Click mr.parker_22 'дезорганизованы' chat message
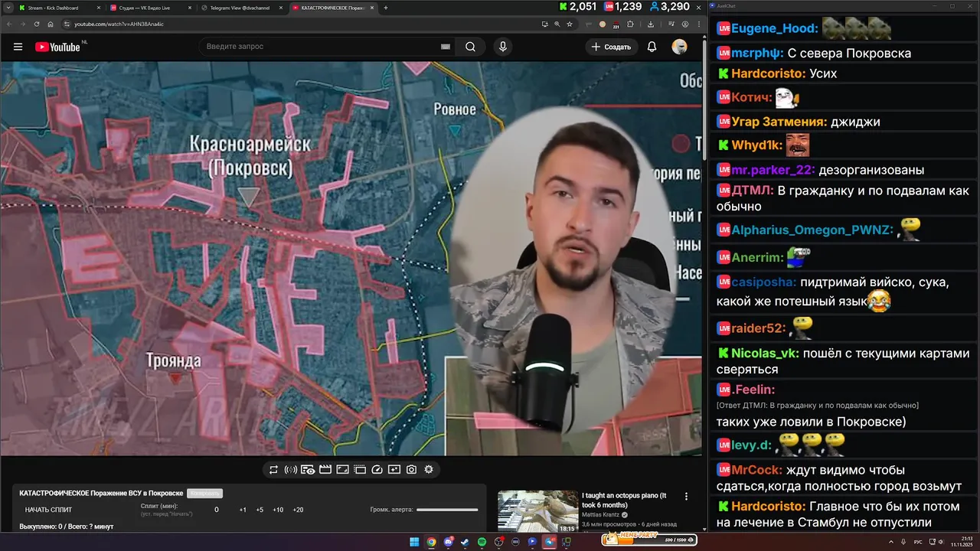980x551 pixels. pyautogui.click(x=871, y=170)
